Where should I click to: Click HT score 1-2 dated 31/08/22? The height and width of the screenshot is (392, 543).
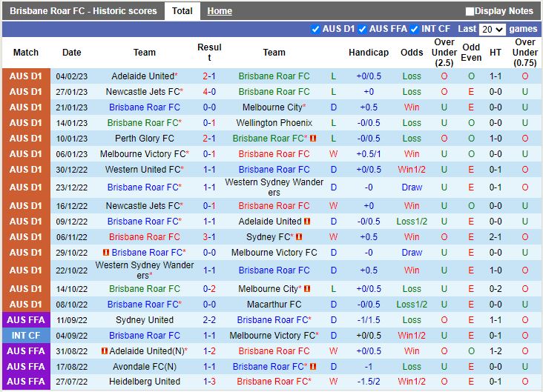coord(496,351)
